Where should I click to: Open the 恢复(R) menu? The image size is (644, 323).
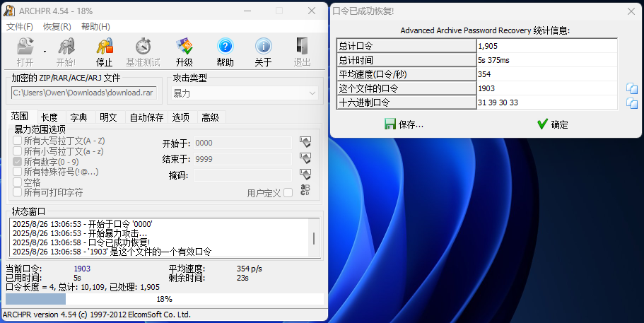tap(57, 27)
